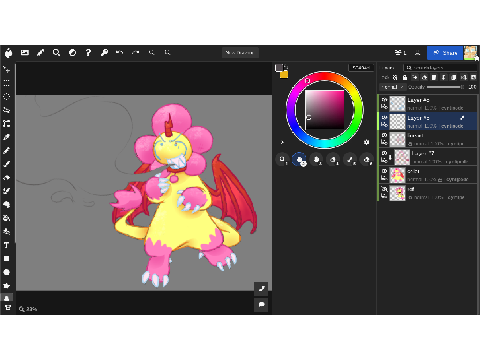Viewport: 480px width, 360px height.
Task: Open the canvas chat bubble button
Action: [261, 304]
